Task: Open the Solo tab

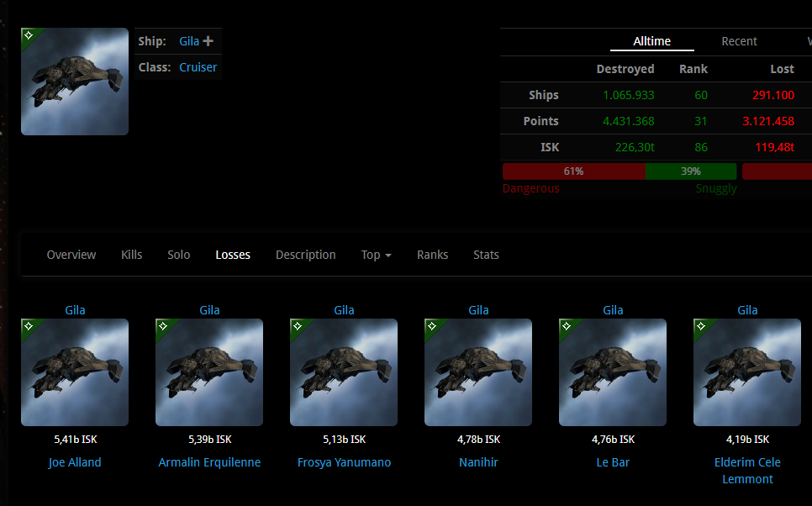Action: pos(179,255)
